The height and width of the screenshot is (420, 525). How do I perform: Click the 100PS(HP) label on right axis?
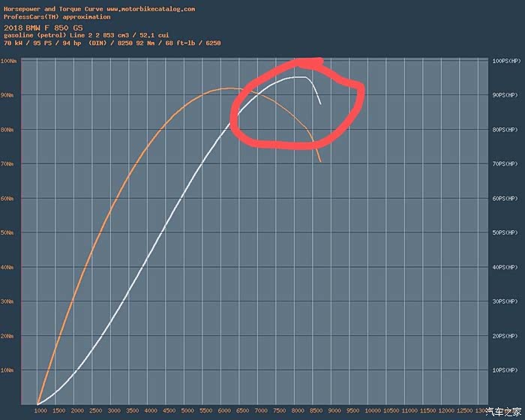505,61
